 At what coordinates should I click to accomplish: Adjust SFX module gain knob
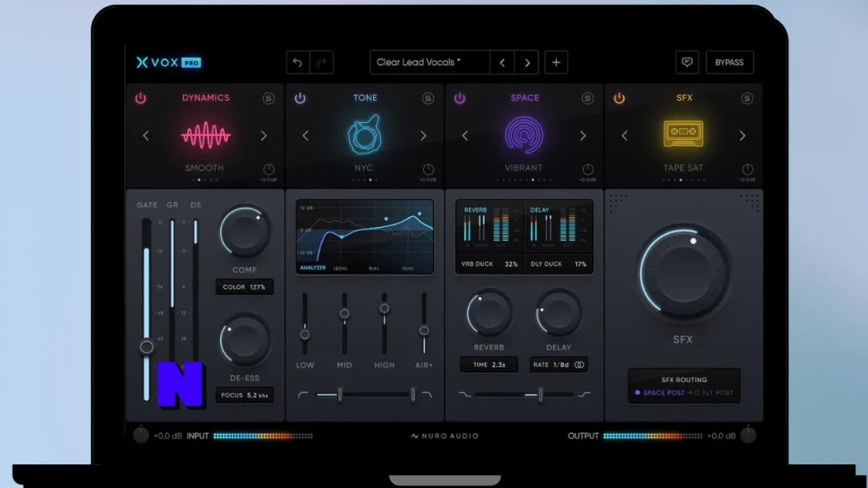click(x=748, y=169)
